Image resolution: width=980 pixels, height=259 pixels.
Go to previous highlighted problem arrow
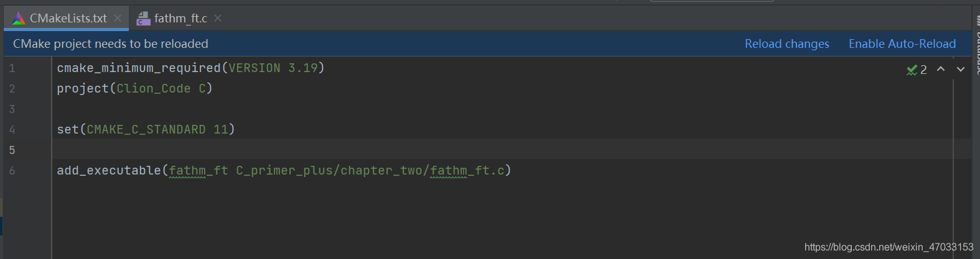coord(941,69)
